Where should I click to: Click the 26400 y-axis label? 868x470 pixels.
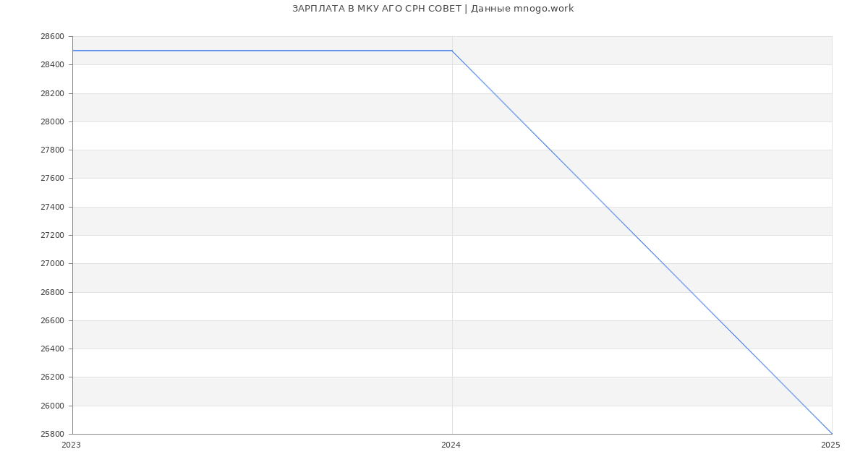(x=52, y=349)
